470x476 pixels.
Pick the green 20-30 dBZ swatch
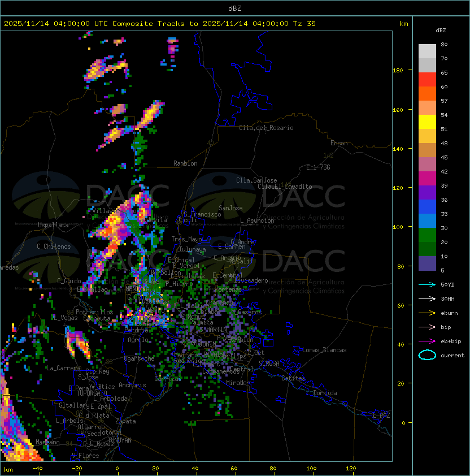(x=427, y=235)
